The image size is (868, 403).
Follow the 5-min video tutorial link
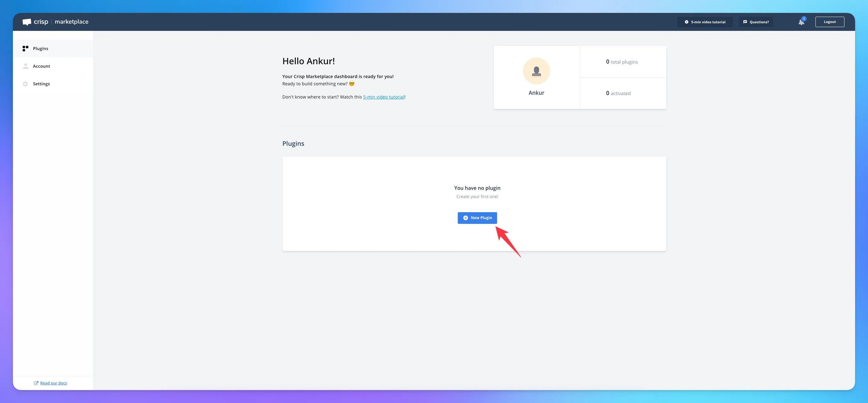(384, 97)
